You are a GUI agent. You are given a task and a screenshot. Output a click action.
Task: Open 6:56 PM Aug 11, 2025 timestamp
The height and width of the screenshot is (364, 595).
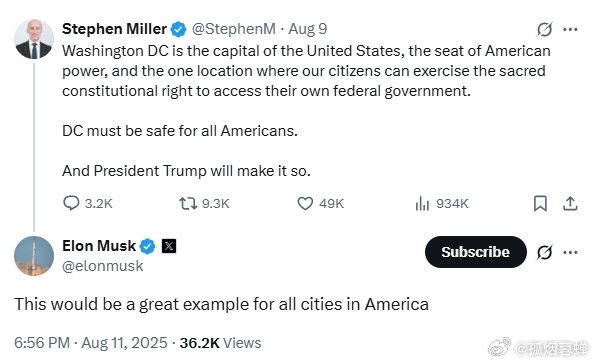point(91,343)
